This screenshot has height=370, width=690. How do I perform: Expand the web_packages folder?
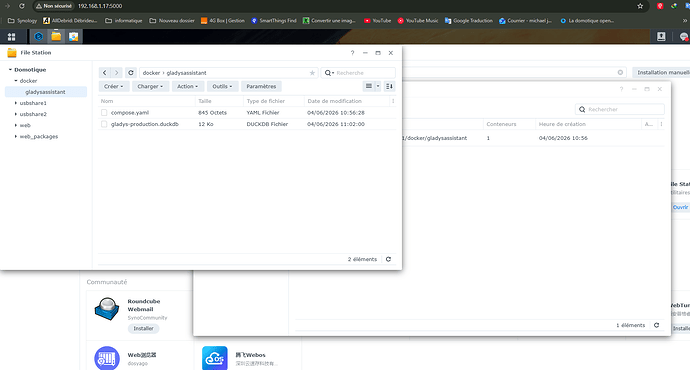[15, 136]
